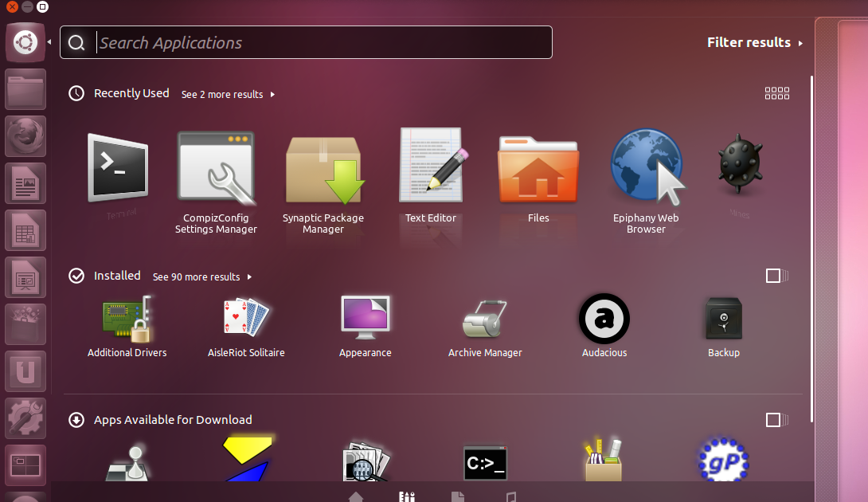Open the Appearance settings
The width and height of the screenshot is (868, 502).
[366, 316]
